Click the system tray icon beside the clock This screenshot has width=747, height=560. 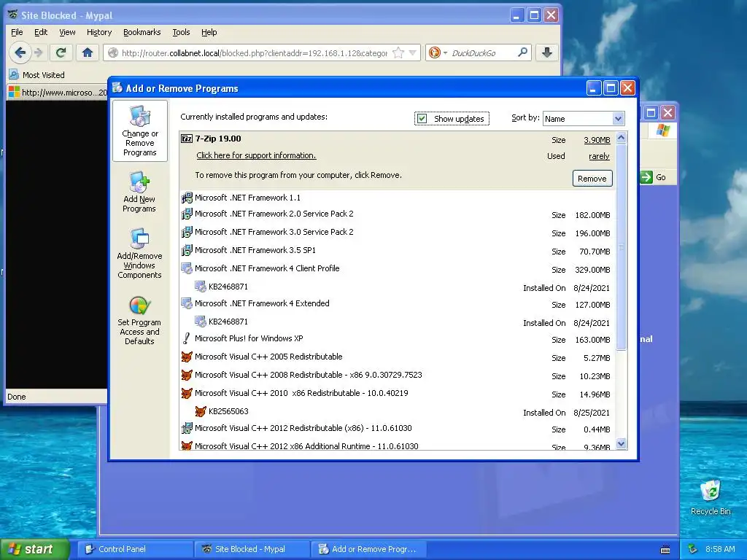pyautogui.click(x=692, y=549)
